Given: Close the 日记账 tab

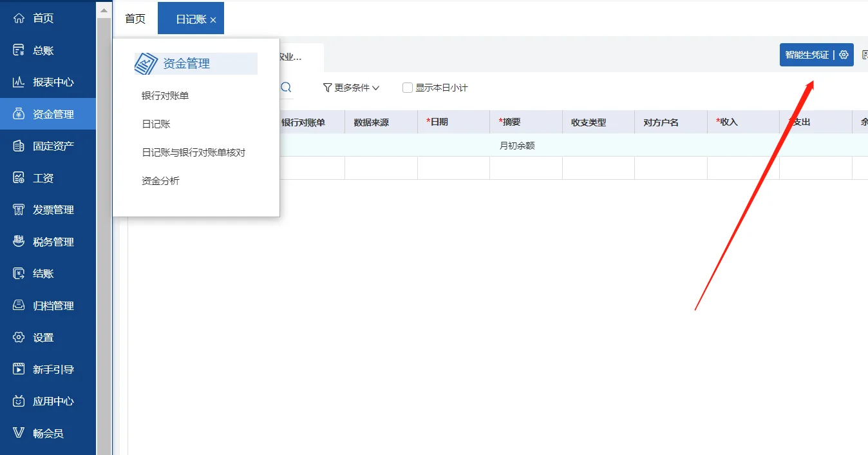Looking at the screenshot, I should pos(213,20).
